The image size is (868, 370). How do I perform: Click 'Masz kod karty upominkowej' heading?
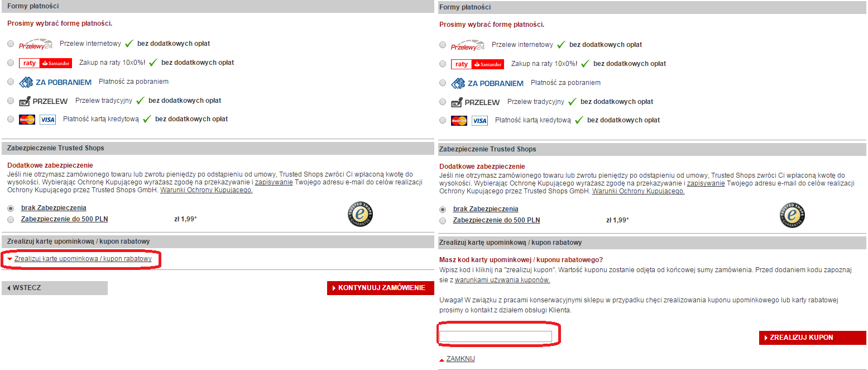click(x=521, y=260)
